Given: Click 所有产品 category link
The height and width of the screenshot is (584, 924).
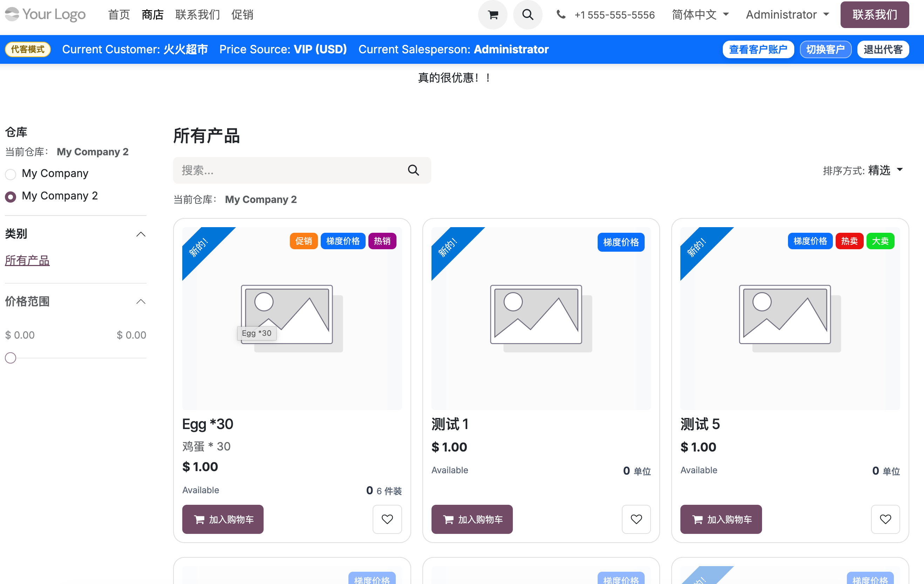Looking at the screenshot, I should 27,260.
